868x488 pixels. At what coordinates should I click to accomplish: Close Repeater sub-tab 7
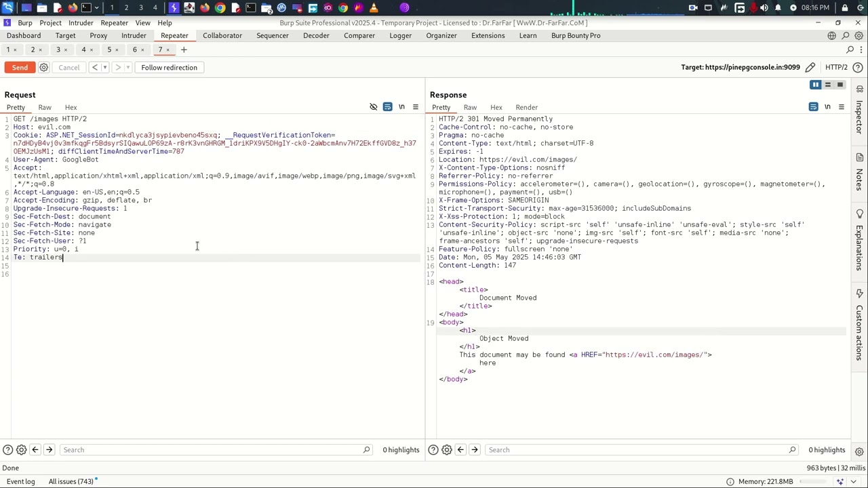pyautogui.click(x=168, y=50)
